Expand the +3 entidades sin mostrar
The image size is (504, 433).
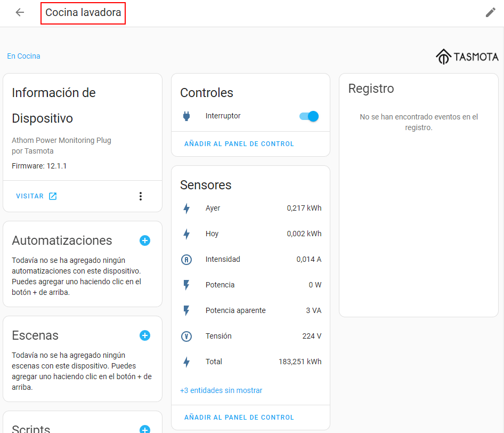click(221, 390)
